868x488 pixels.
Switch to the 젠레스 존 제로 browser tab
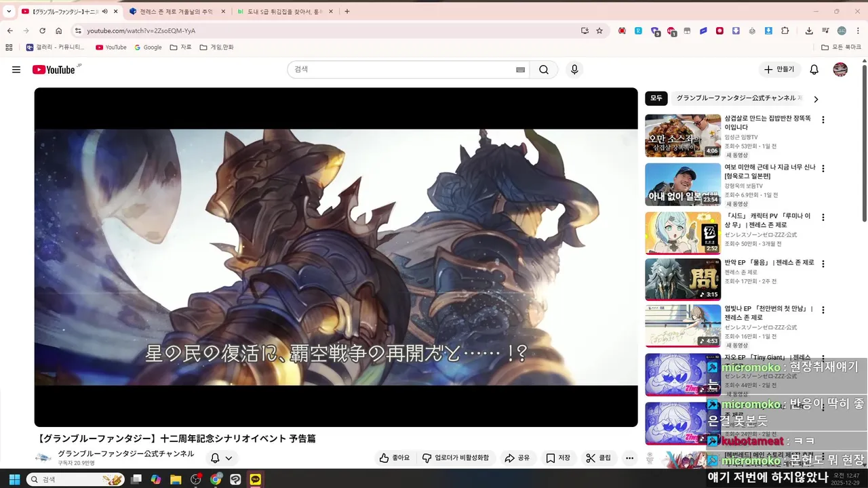click(x=176, y=12)
